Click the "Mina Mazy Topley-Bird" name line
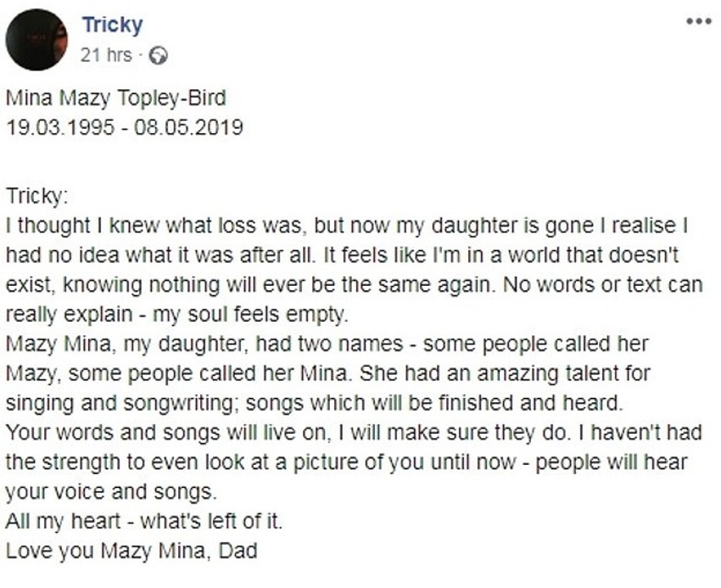Image resolution: width=721 pixels, height=588 pixels. 116,98
